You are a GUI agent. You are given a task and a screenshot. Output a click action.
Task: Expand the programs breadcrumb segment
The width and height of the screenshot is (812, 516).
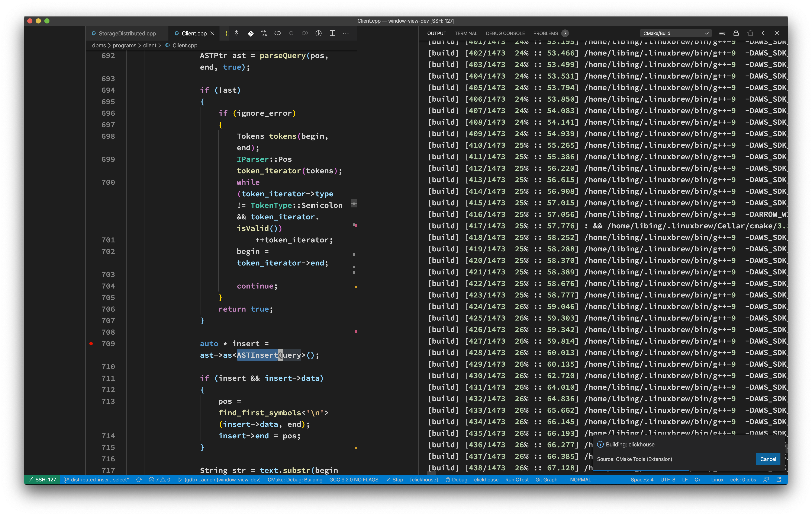click(x=124, y=45)
